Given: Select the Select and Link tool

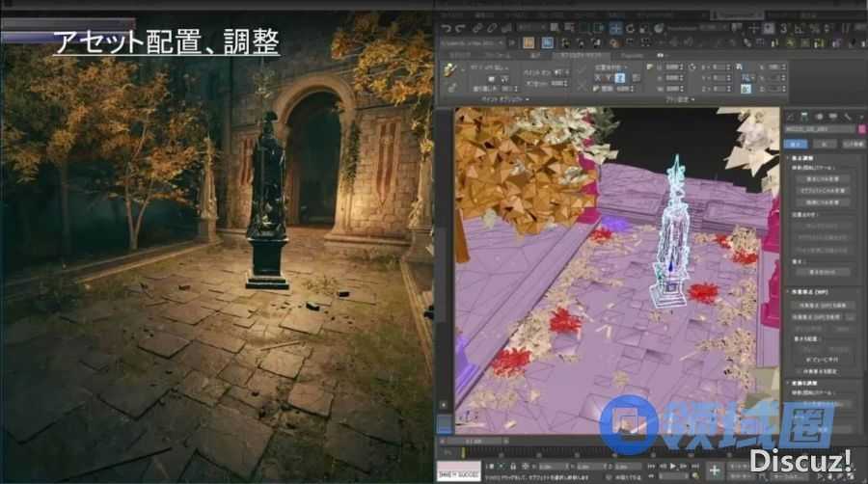Looking at the screenshot, I should pyautogui.click(x=478, y=29).
